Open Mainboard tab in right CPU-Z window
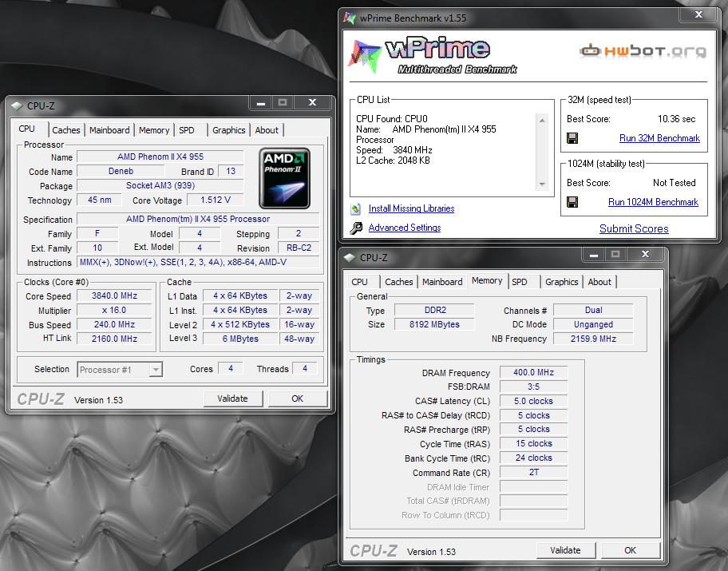 [442, 282]
